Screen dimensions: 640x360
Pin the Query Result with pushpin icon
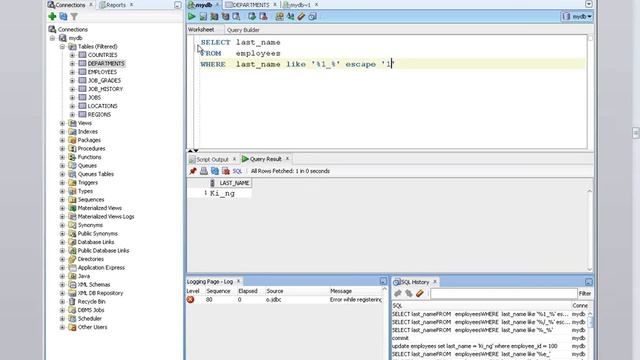(x=193, y=171)
